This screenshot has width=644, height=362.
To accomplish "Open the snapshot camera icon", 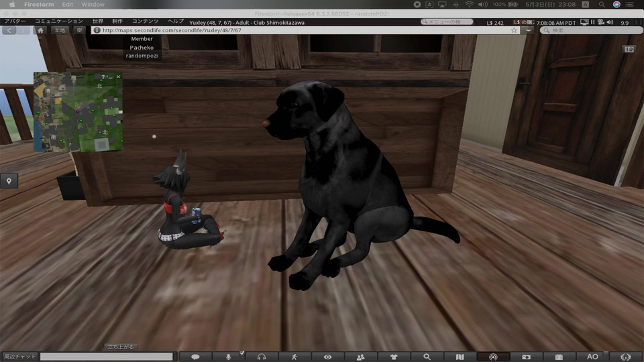I will tap(526, 357).
